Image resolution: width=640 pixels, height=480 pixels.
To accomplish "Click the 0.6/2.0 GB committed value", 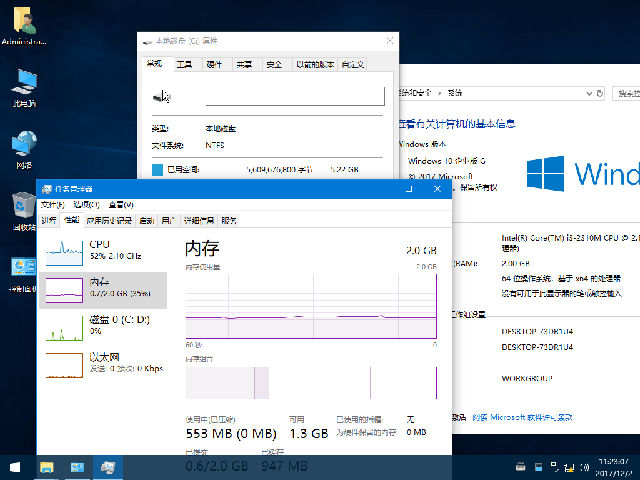I will pyautogui.click(x=217, y=466).
